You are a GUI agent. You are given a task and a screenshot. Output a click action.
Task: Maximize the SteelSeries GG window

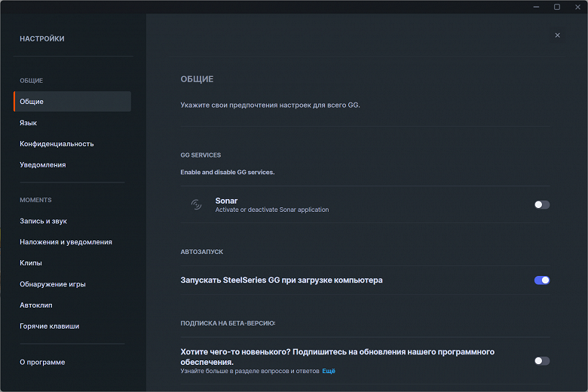[557, 7]
